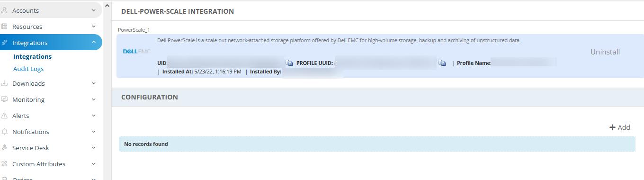Expand the Downloads menu chevron
This screenshot has width=644, height=180.
[x=93, y=83]
